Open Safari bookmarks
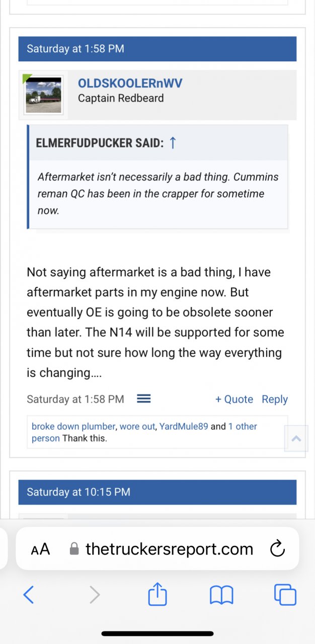The width and height of the screenshot is (315, 644). tap(221, 595)
